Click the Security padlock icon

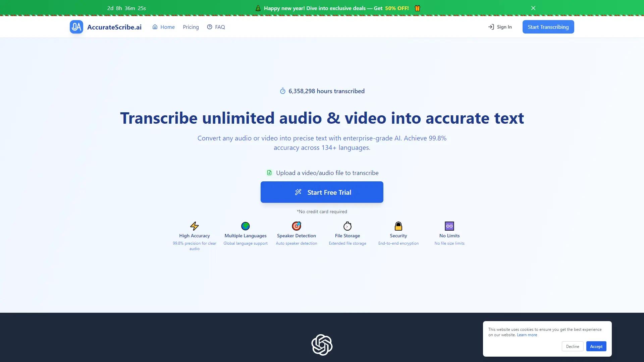tap(398, 226)
